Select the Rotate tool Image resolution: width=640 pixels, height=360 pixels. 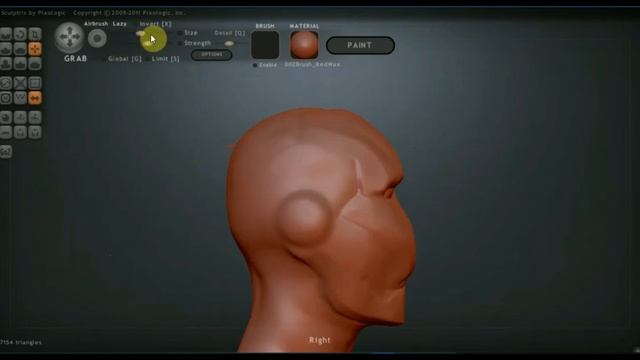(x=20, y=34)
